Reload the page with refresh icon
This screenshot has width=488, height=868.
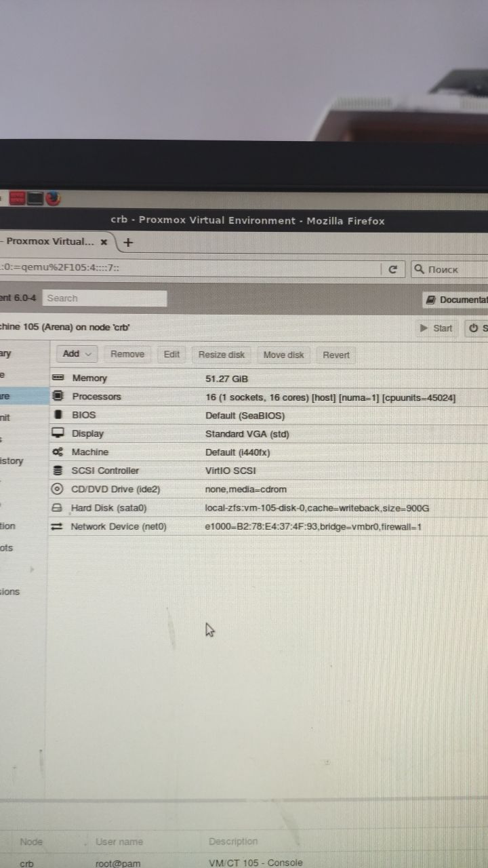pyautogui.click(x=392, y=269)
